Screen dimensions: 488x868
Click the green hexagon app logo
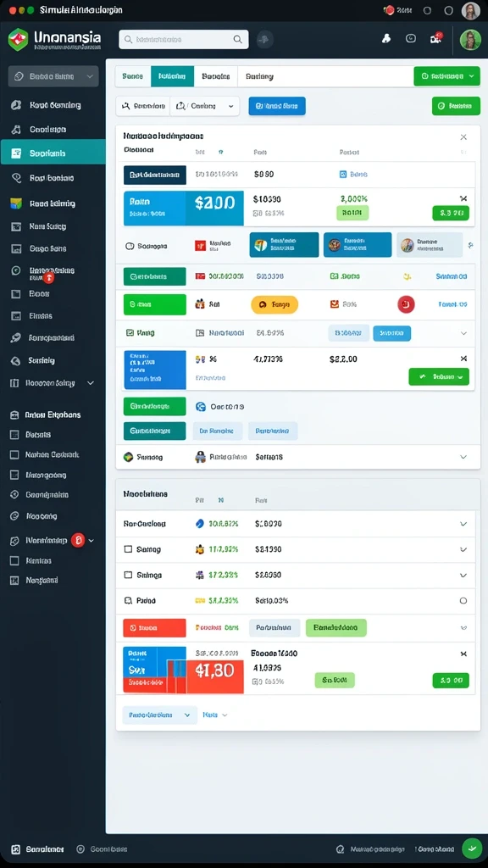point(18,39)
